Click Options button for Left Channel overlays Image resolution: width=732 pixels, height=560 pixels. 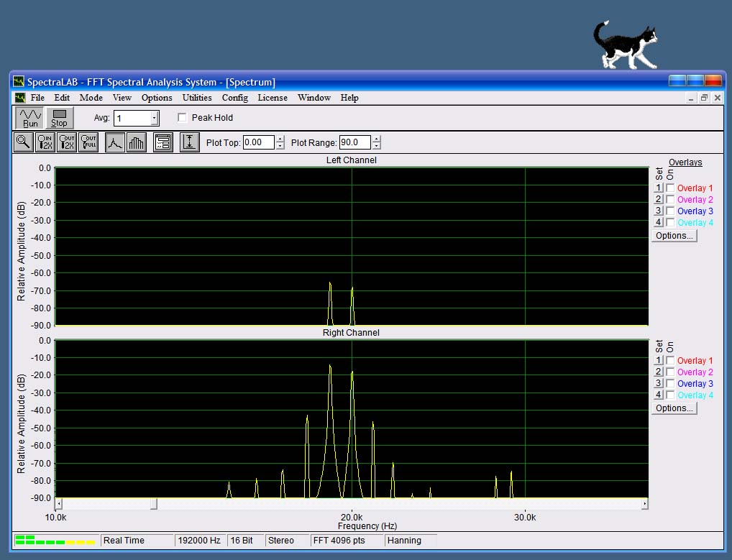point(674,236)
